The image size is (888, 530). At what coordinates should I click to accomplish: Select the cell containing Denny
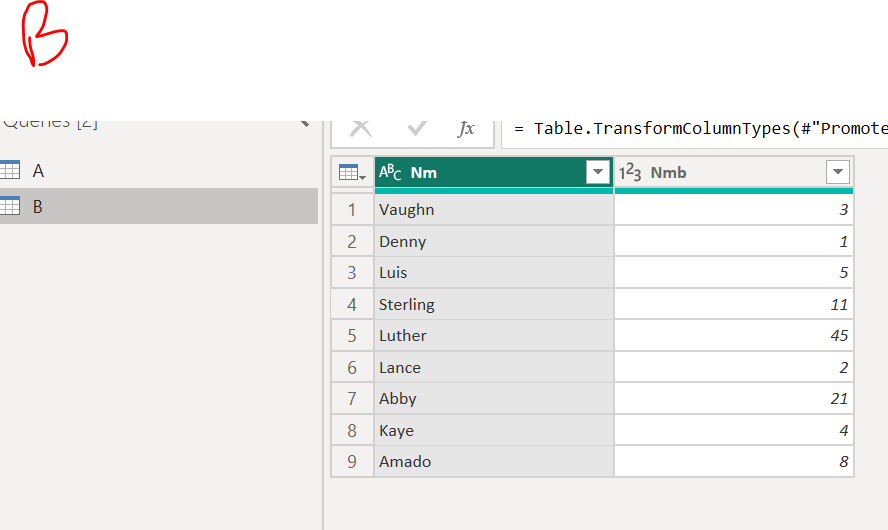coord(494,241)
